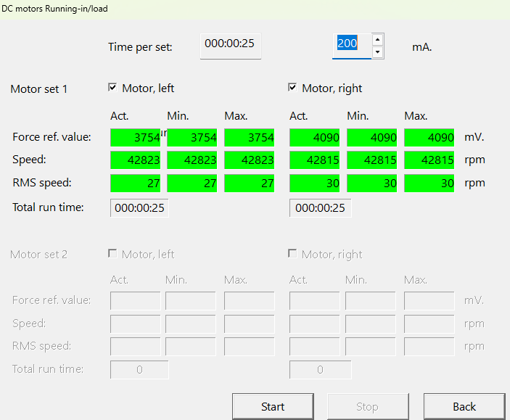Click Motor set 2 right total run time field
510x420 pixels.
pyautogui.click(x=321, y=369)
